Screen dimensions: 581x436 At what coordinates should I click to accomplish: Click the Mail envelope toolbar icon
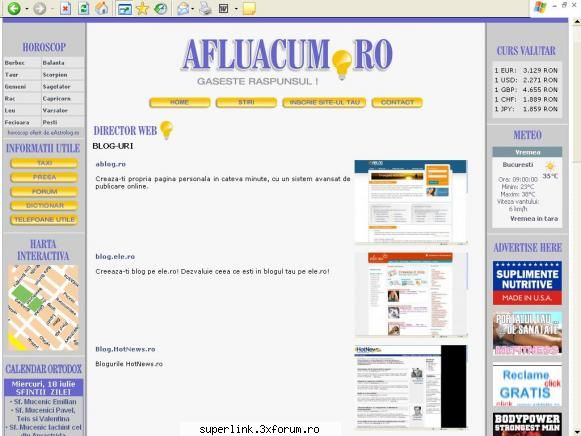[183, 9]
